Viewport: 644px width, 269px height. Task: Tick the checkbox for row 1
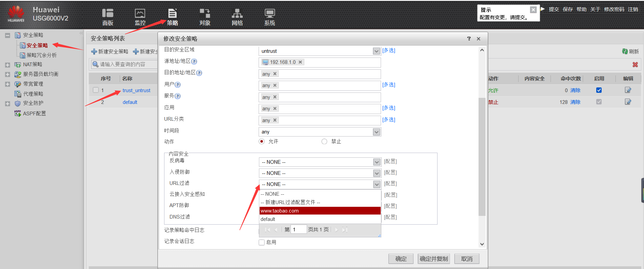[x=96, y=90]
